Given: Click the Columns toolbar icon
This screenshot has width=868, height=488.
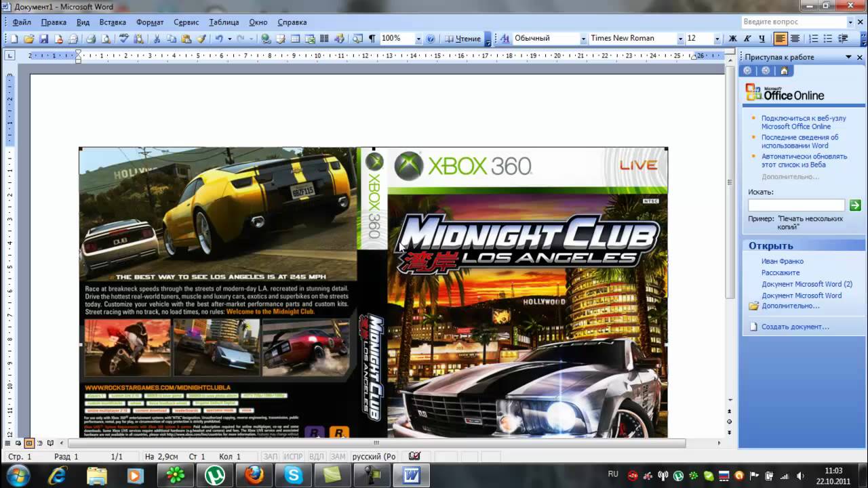Looking at the screenshot, I should point(324,39).
